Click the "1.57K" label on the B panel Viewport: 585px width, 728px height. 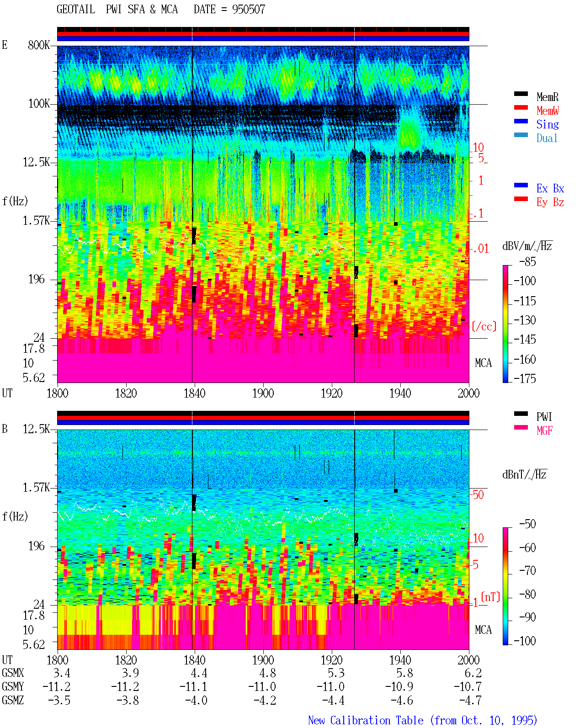pyautogui.click(x=36, y=488)
